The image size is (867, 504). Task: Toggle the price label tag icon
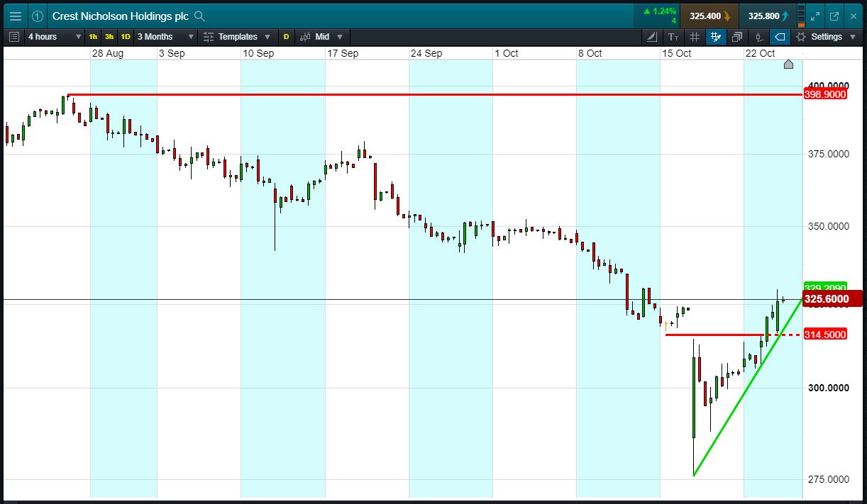click(x=780, y=36)
